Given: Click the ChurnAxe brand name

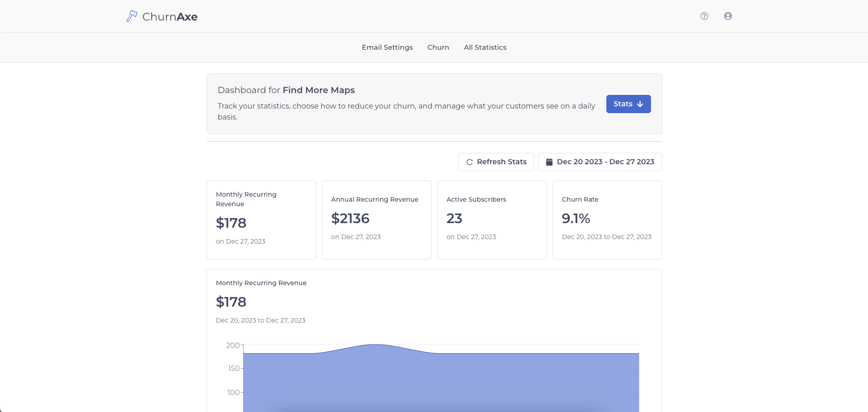Looking at the screenshot, I should [x=170, y=17].
